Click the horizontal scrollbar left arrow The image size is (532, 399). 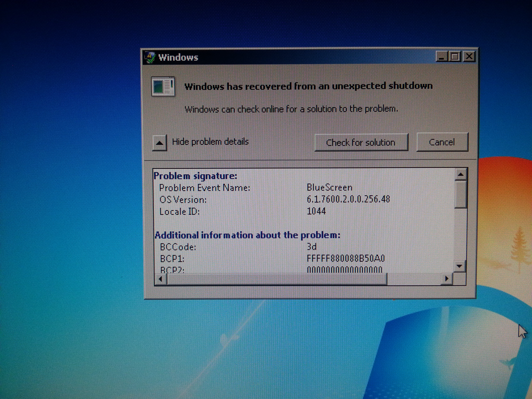pos(160,279)
